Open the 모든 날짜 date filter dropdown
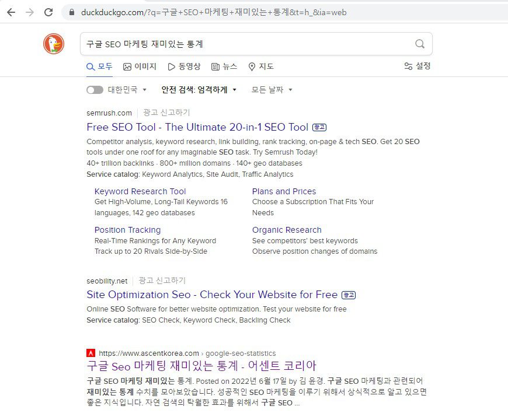The height and width of the screenshot is (420, 508). (x=272, y=90)
